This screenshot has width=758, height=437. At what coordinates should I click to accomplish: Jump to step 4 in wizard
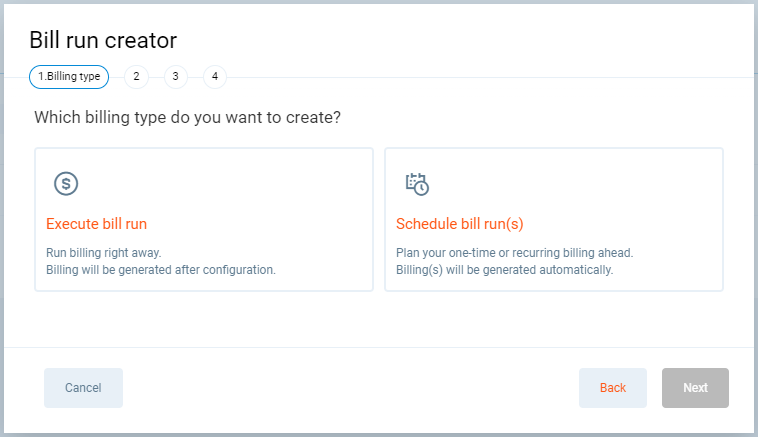pyautogui.click(x=214, y=77)
